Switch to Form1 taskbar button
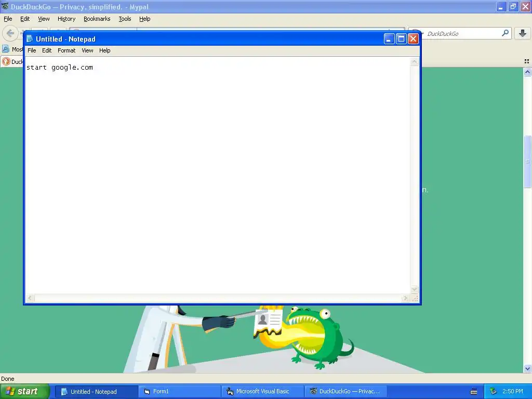532x399 pixels. [x=179, y=392]
